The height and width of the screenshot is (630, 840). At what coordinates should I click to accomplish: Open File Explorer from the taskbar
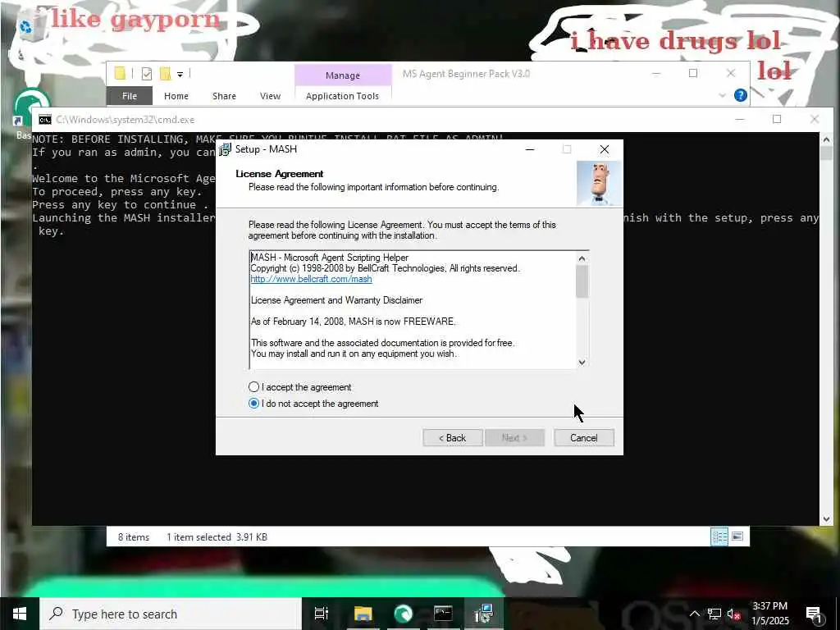tap(363, 614)
